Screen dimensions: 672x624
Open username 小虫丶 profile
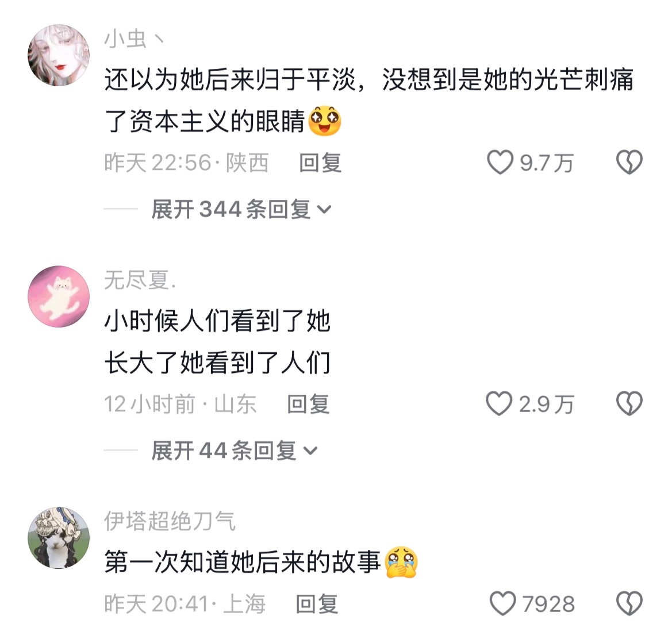point(134,39)
